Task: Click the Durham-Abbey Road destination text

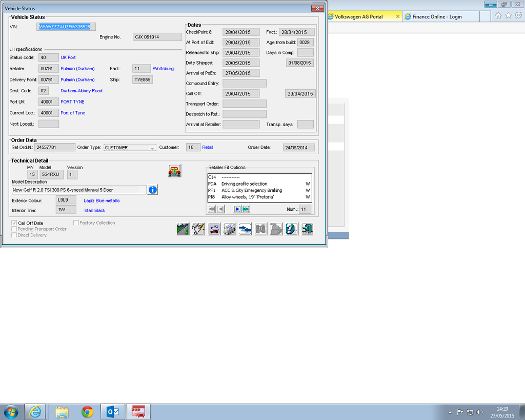Action: [82, 91]
